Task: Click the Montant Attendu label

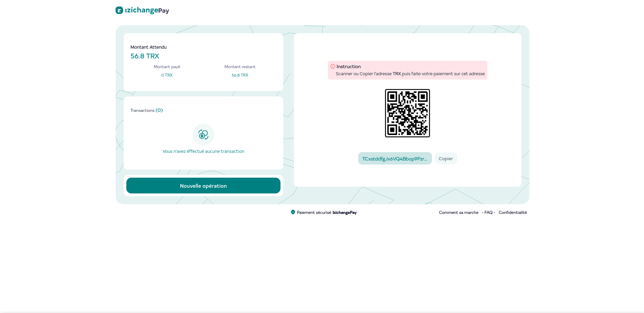Action: tap(148, 47)
